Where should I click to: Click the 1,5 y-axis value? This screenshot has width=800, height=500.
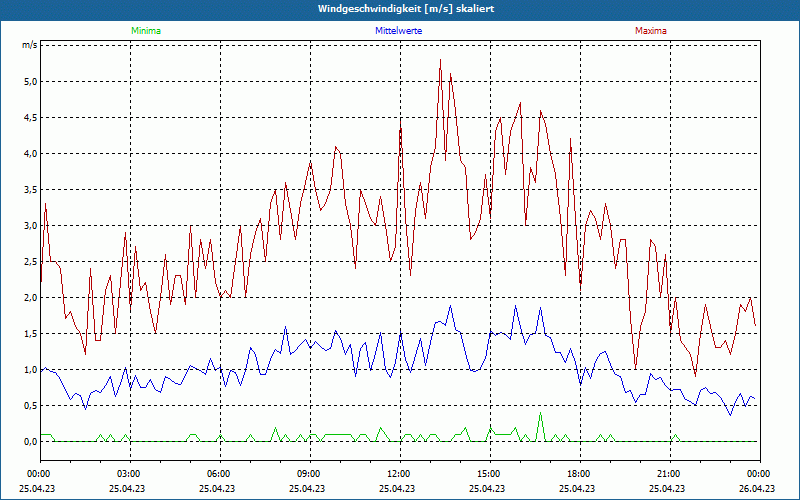[31, 334]
